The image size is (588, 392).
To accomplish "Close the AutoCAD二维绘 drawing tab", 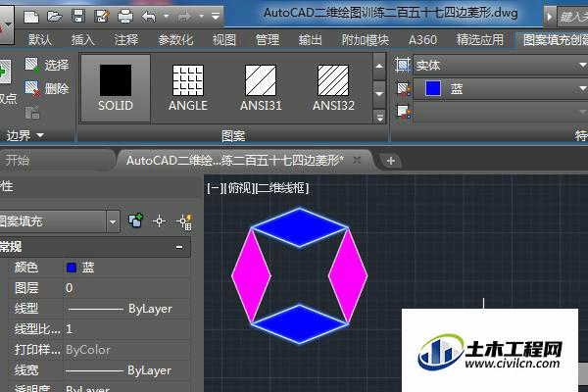I will click(x=357, y=160).
